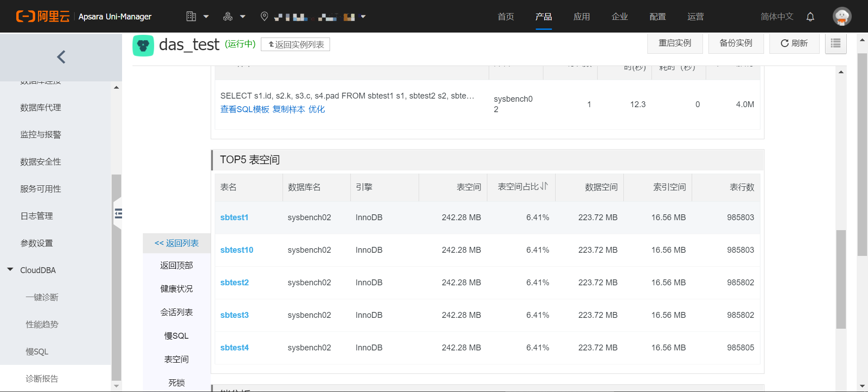868x392 pixels.
Task: Click 查看SQL模板 link
Action: click(245, 109)
